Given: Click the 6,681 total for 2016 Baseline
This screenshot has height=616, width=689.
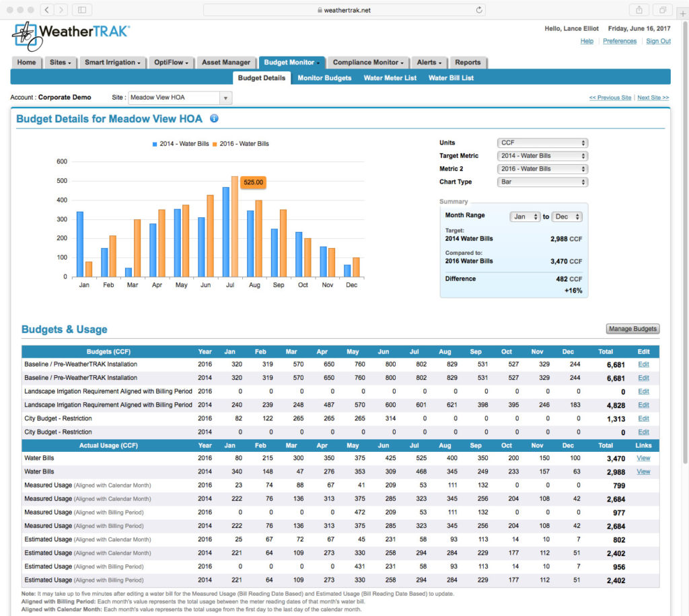Looking at the screenshot, I should point(616,365).
